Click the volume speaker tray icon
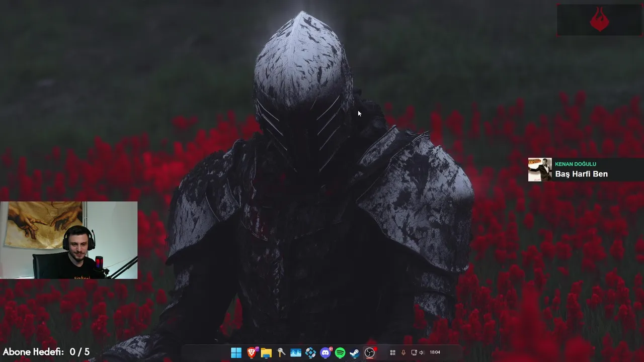The height and width of the screenshot is (362, 644). (x=422, y=352)
